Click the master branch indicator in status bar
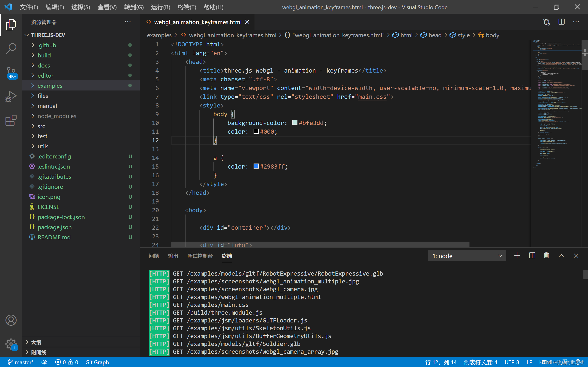Image resolution: width=588 pixels, height=367 pixels. (x=21, y=362)
